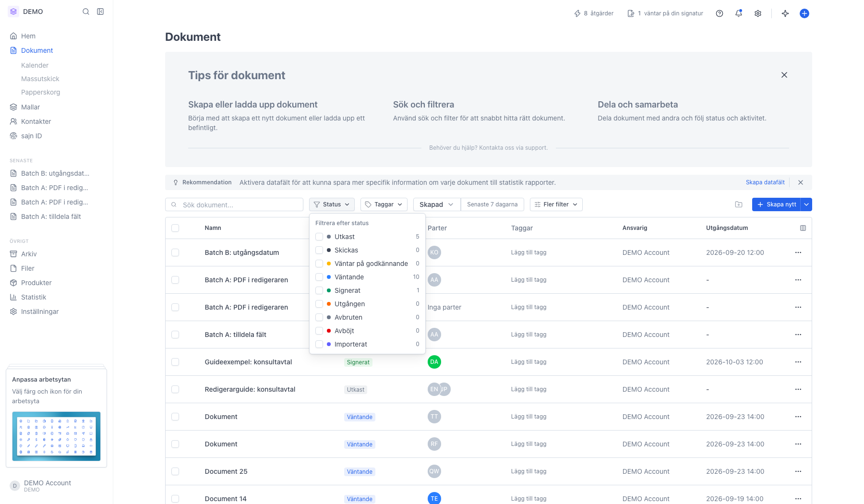The height and width of the screenshot is (504, 864).
Task: Click the new folder icon near Skapa nytt
Action: click(739, 204)
